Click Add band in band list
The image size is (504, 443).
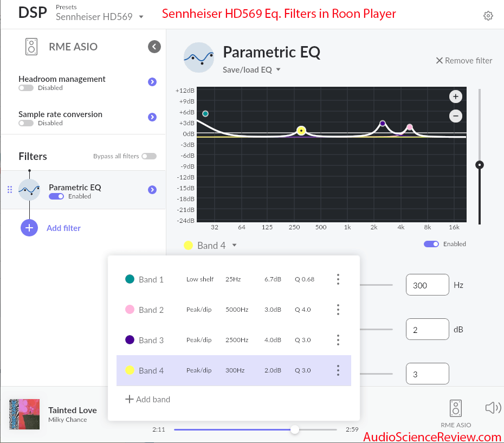click(x=148, y=399)
